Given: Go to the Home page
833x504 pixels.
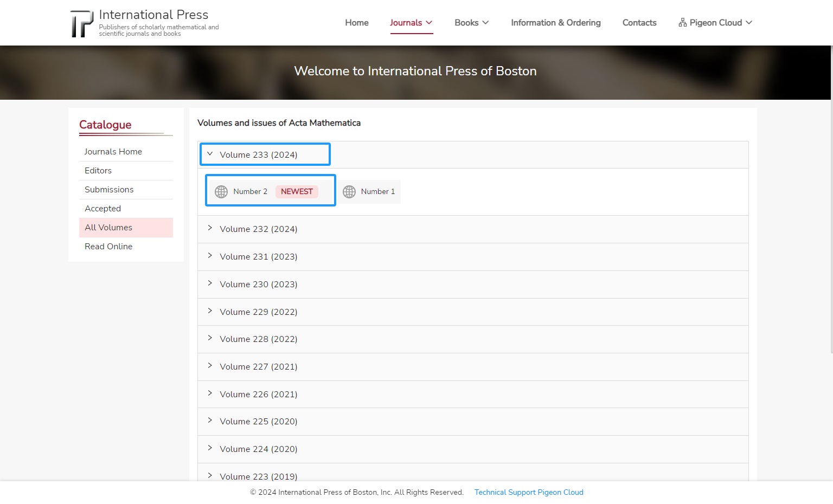Looking at the screenshot, I should (357, 22).
